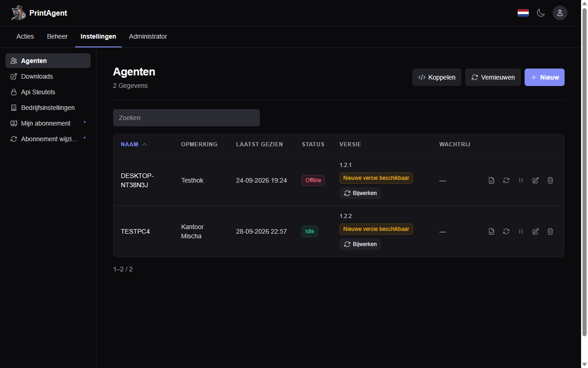Select the Instellingen tab

click(x=98, y=36)
